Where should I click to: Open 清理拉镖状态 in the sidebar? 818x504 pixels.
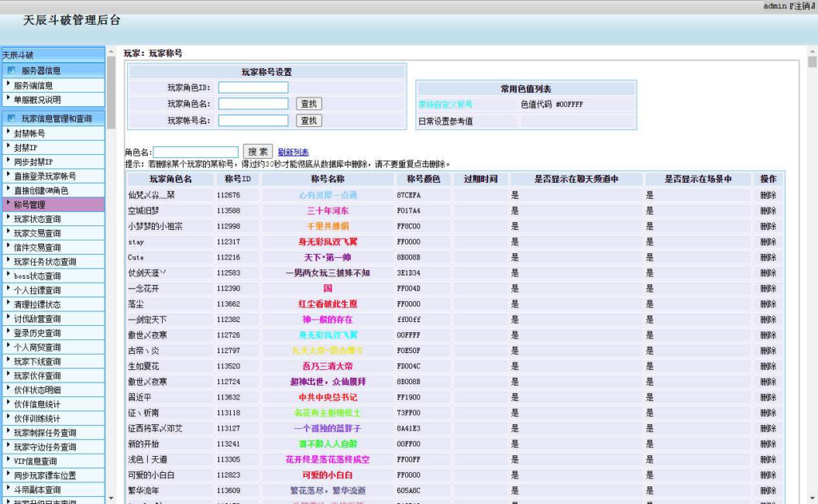pyautogui.click(x=53, y=304)
